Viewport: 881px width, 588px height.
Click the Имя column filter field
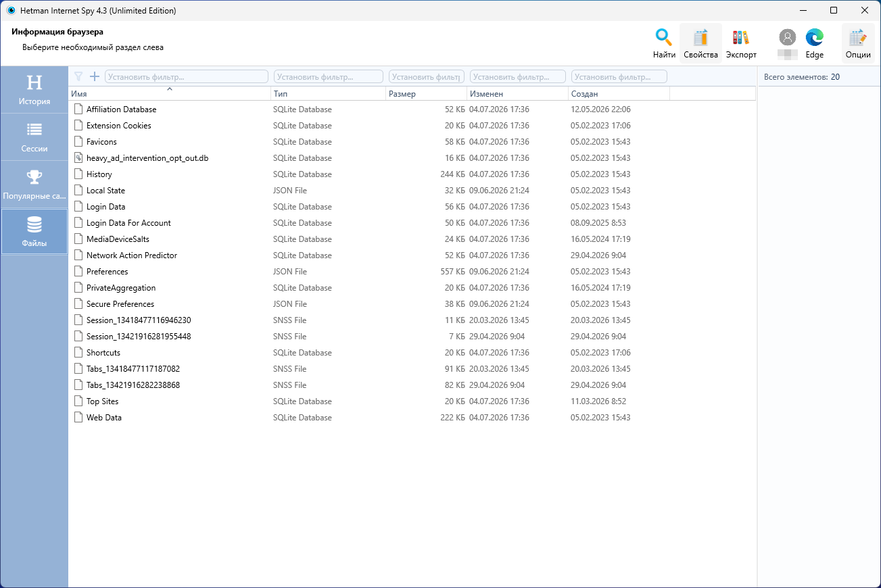[x=187, y=77]
